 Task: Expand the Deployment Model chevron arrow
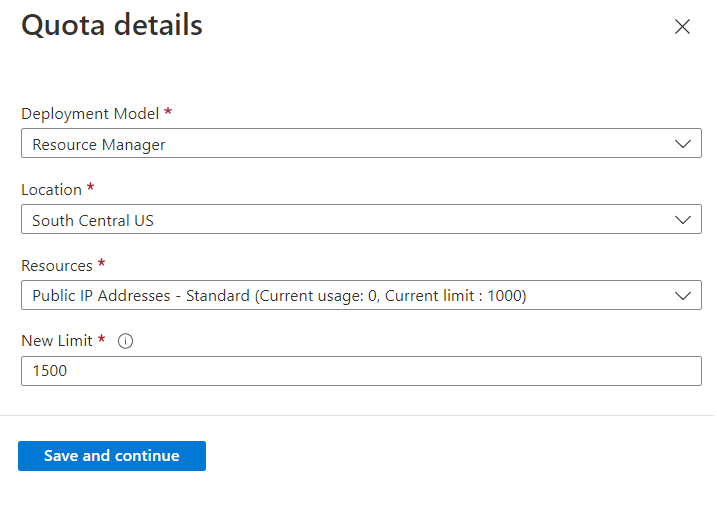click(x=682, y=144)
